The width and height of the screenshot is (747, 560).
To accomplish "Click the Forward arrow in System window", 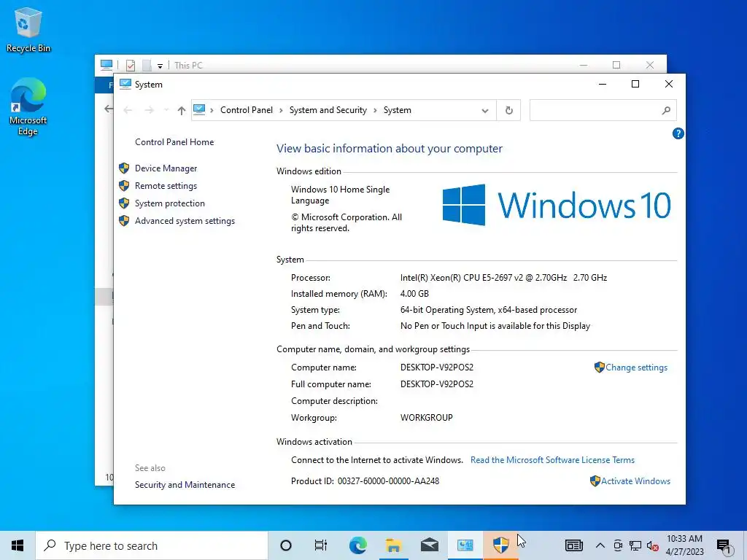I will tap(149, 111).
